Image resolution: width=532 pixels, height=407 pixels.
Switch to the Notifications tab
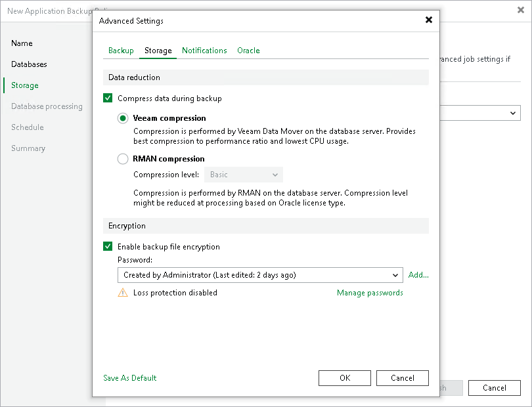(204, 50)
